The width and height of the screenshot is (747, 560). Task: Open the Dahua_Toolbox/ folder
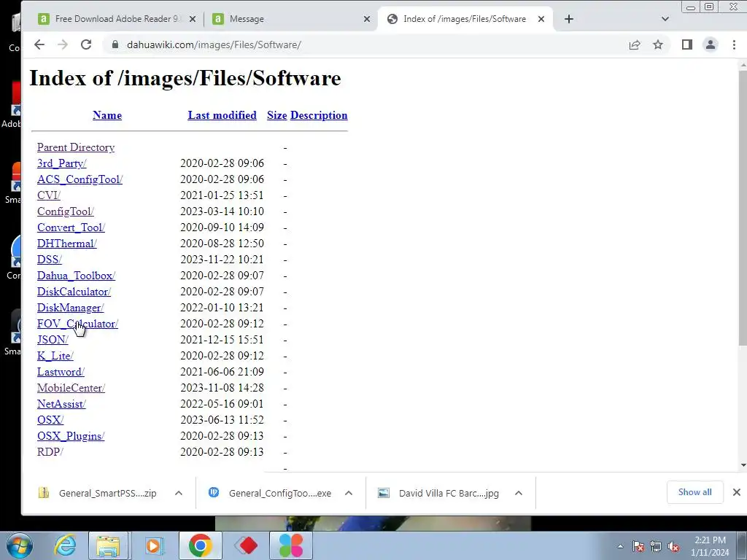coord(76,276)
